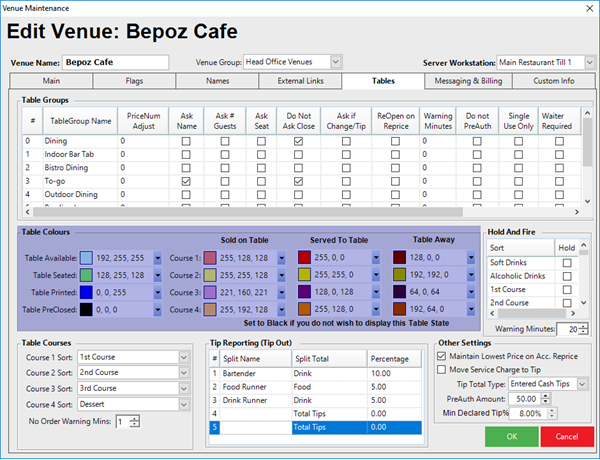
Task: Open Course 2 Sort dropdown
Action: coord(184,373)
